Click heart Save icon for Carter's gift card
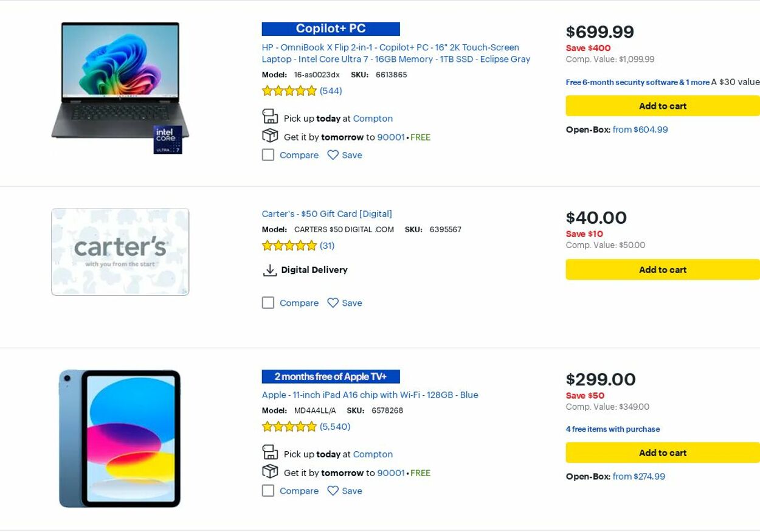Screen dimensions: 760x532 (x=333, y=303)
